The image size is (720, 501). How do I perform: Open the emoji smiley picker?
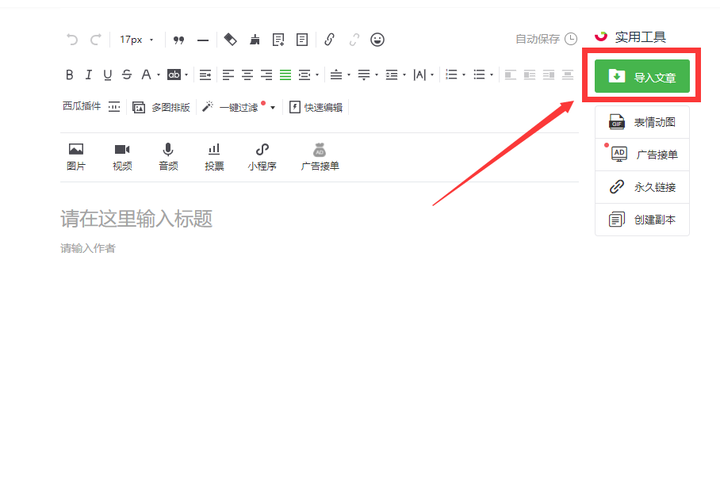pos(377,39)
